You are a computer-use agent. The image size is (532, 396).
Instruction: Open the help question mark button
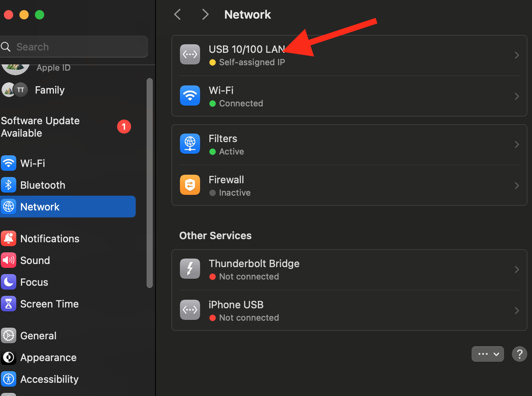click(x=519, y=354)
